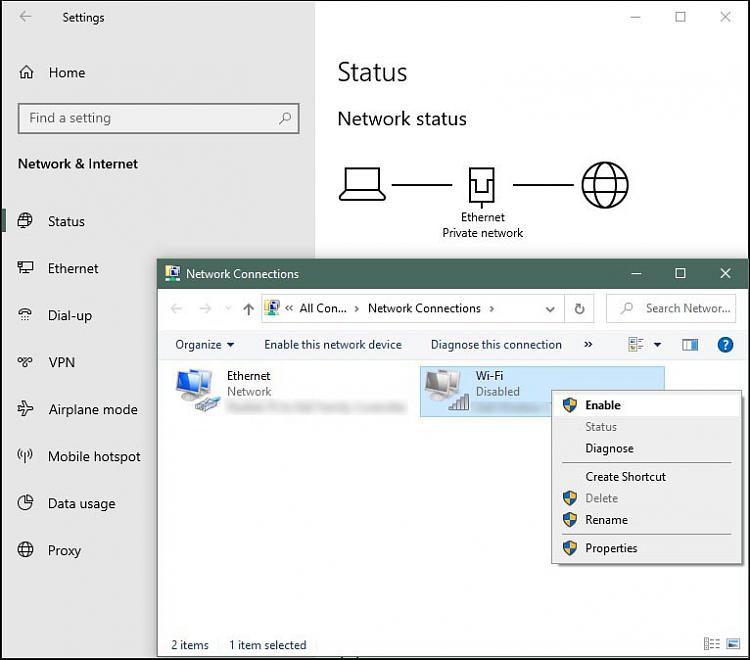Open Airplane mode settings
Screen dimensions: 750x660
[x=77, y=409]
